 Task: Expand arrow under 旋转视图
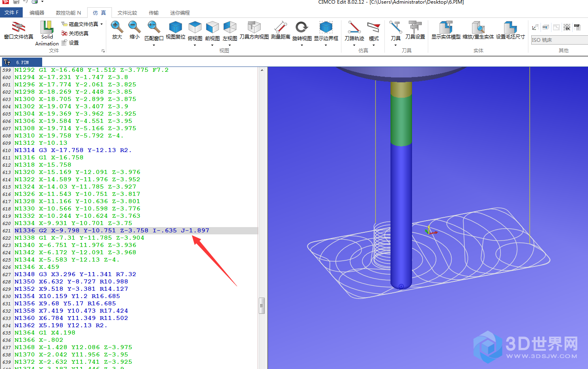click(x=302, y=45)
